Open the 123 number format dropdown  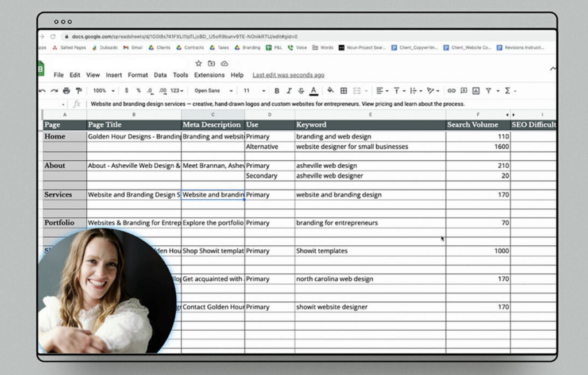pyautogui.click(x=177, y=91)
